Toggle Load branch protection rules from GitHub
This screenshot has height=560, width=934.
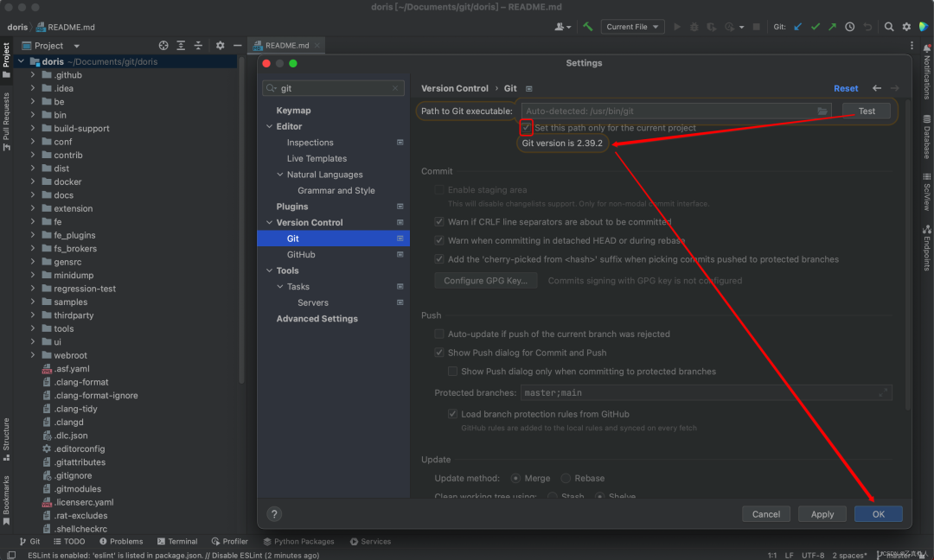click(452, 414)
